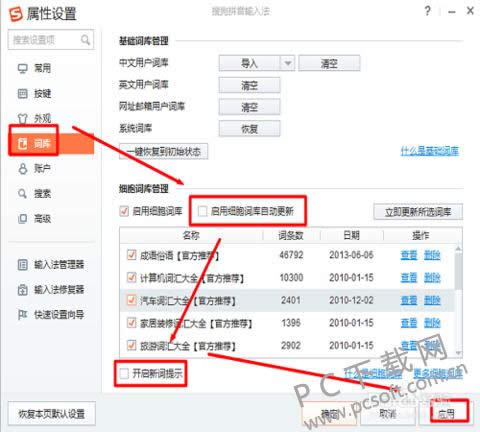Click the Sogou logo icon in title bar

16,13
